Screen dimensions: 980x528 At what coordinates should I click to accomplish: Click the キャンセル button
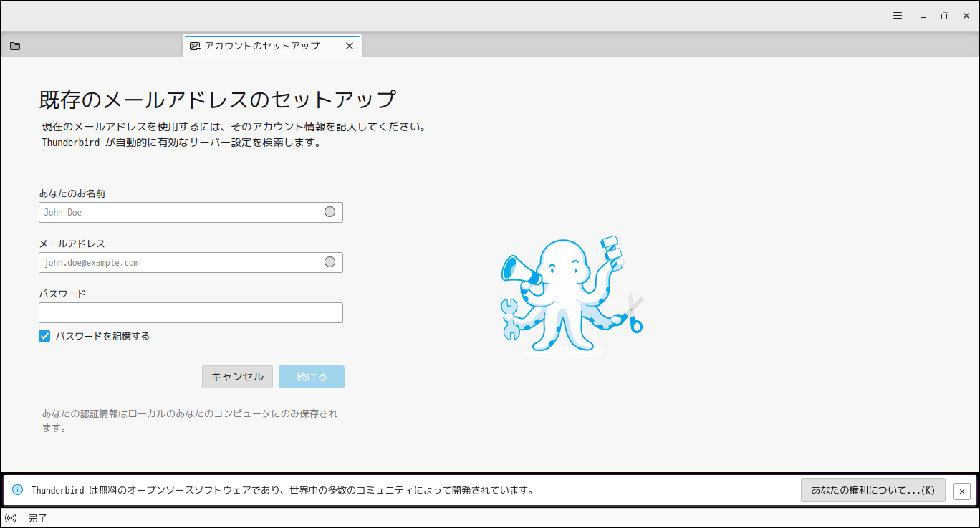pos(237,376)
